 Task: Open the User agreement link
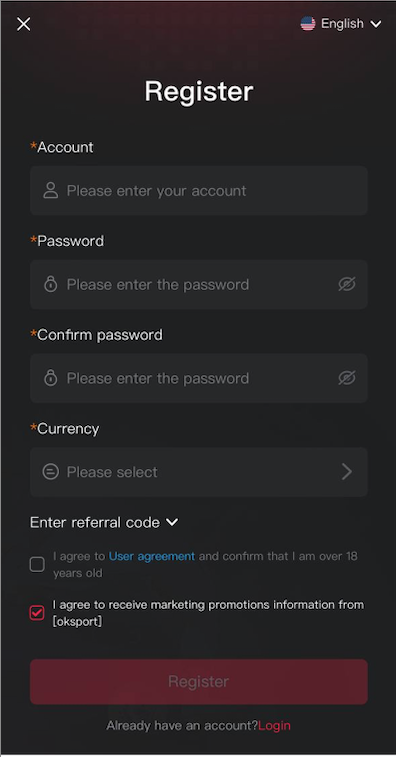tap(152, 556)
